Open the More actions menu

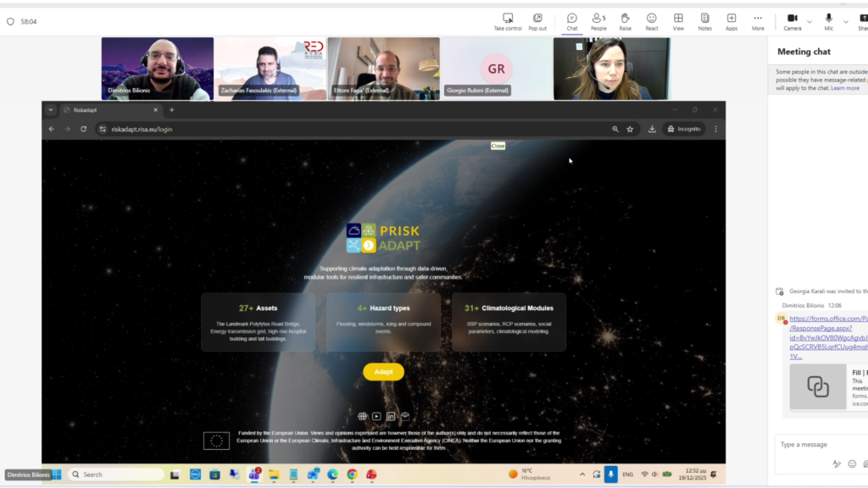pos(758,21)
